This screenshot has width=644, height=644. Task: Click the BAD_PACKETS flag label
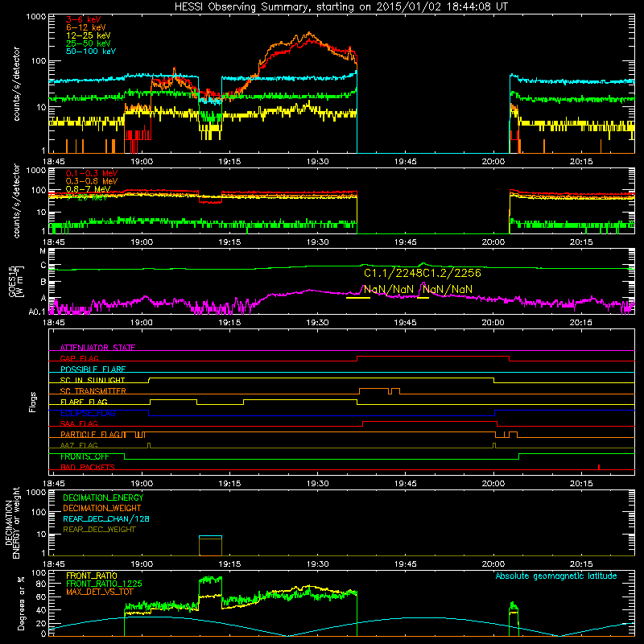88,467
